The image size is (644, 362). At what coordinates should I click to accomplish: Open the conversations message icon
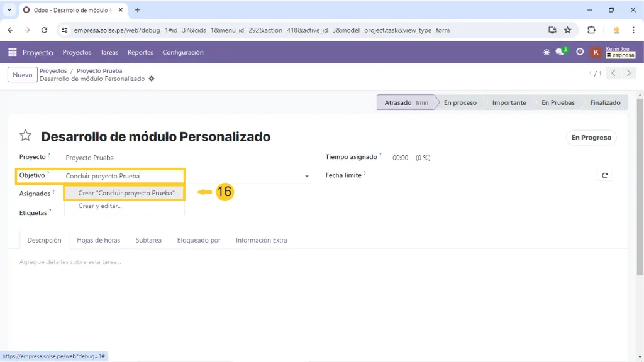tap(560, 52)
